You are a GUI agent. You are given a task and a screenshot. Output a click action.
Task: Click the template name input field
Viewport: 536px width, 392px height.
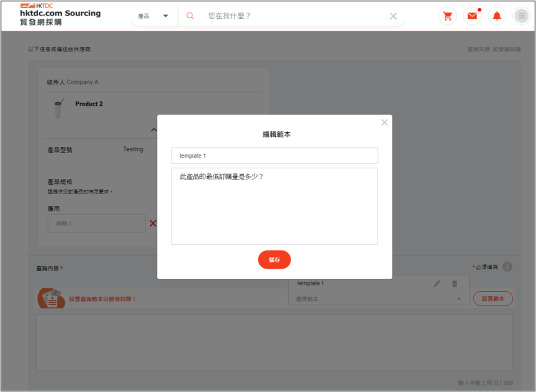point(274,156)
